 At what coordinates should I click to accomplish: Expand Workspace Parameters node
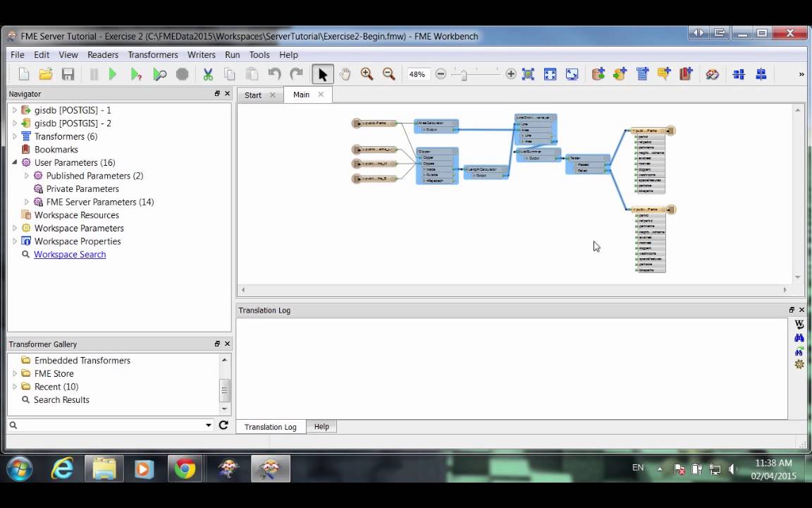point(15,228)
